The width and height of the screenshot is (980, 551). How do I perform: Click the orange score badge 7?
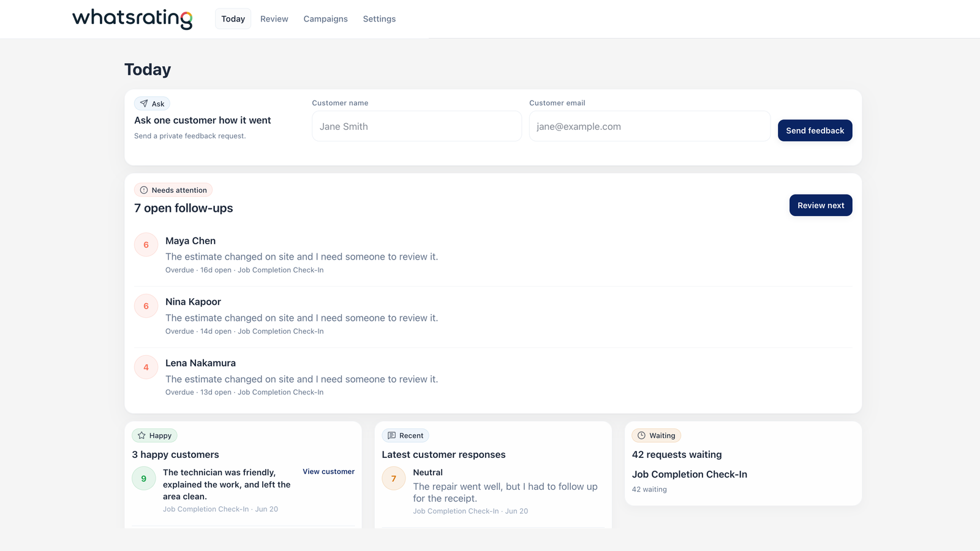(x=394, y=479)
